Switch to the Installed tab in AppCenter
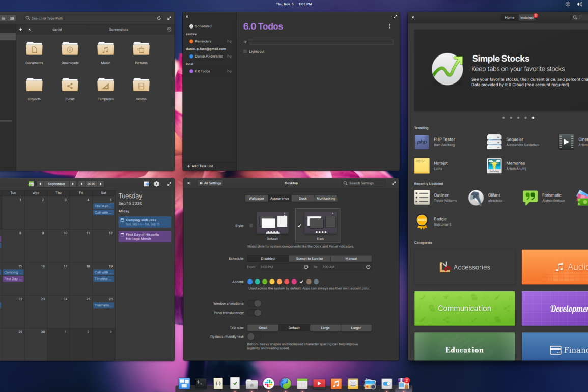Viewport: 588px width, 392px height. 527,18
